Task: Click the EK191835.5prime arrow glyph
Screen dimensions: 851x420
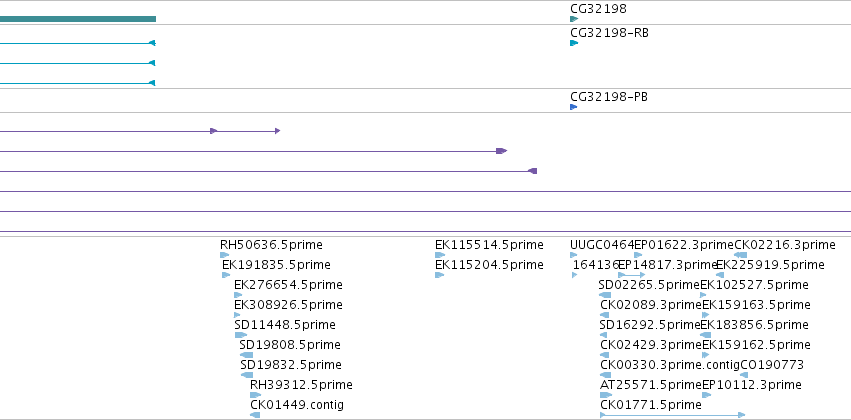Action: 226,275
